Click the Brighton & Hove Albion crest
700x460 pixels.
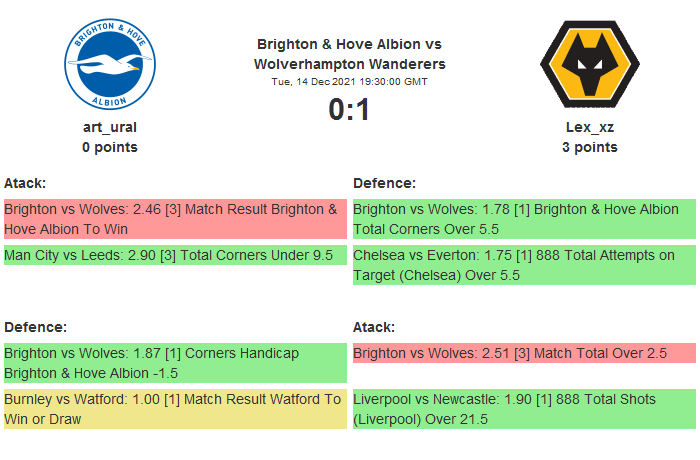tap(110, 66)
